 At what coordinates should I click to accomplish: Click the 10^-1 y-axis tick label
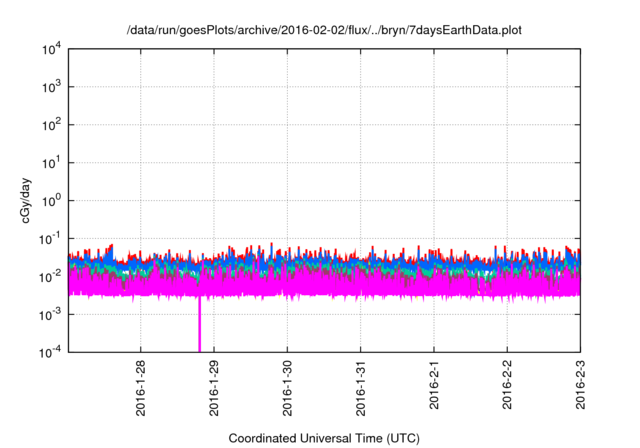pyautogui.click(x=50, y=239)
